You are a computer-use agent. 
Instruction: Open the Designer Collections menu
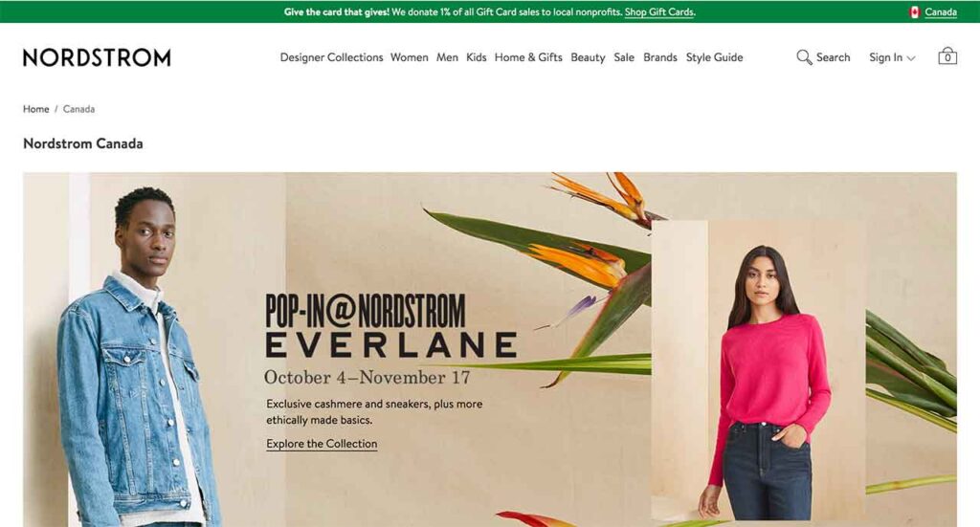[331, 57]
